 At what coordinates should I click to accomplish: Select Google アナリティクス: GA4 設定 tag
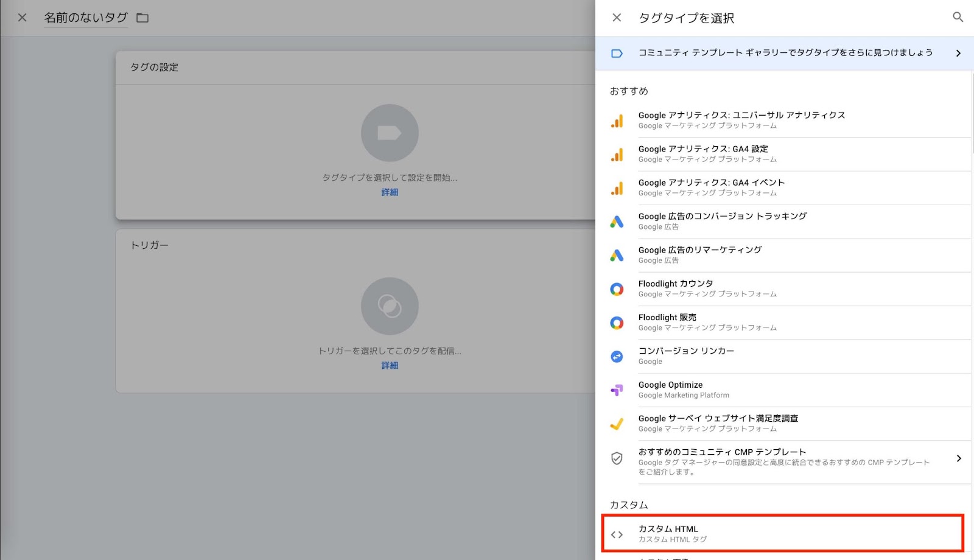coord(784,154)
